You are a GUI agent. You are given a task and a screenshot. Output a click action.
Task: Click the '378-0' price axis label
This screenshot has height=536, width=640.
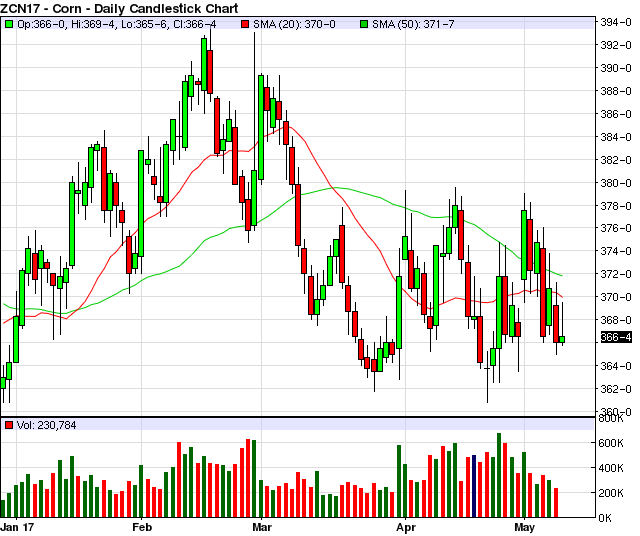616,205
